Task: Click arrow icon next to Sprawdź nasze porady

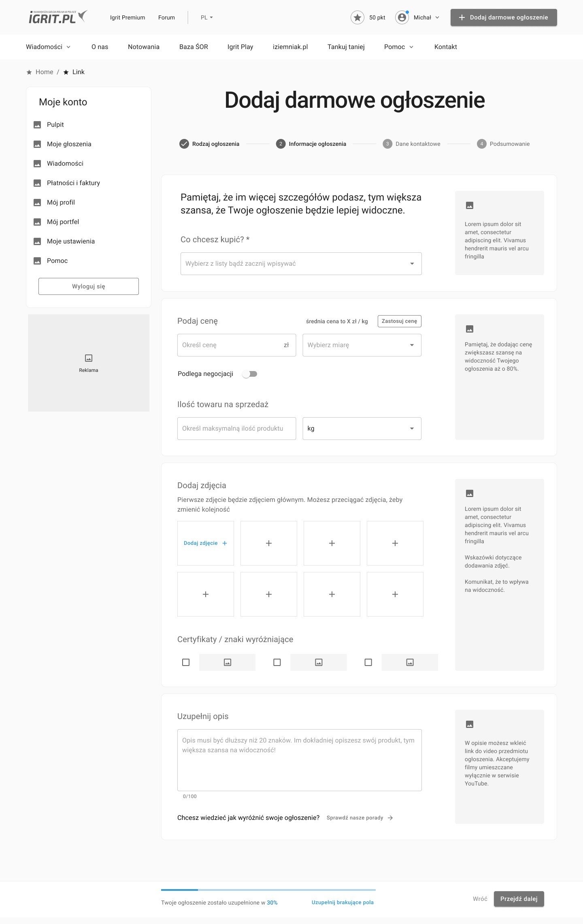Action: (x=390, y=818)
